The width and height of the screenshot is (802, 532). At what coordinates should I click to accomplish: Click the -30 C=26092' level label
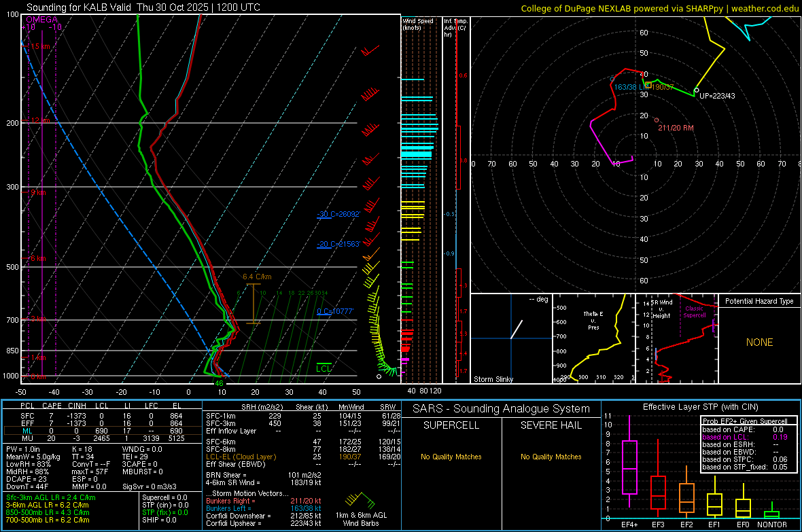[x=338, y=214]
